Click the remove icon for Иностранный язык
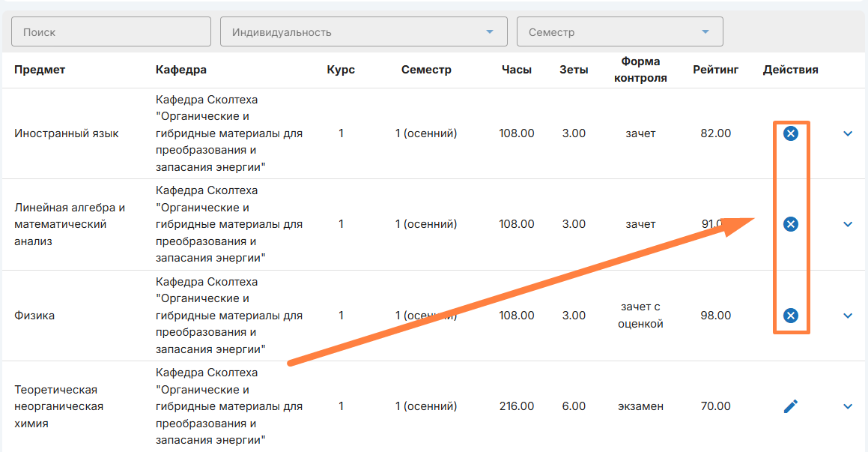Screen dimensions: 868x452 coord(790,133)
